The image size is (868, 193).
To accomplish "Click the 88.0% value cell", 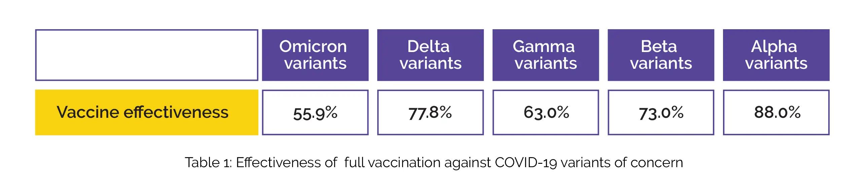I will coord(776,113).
